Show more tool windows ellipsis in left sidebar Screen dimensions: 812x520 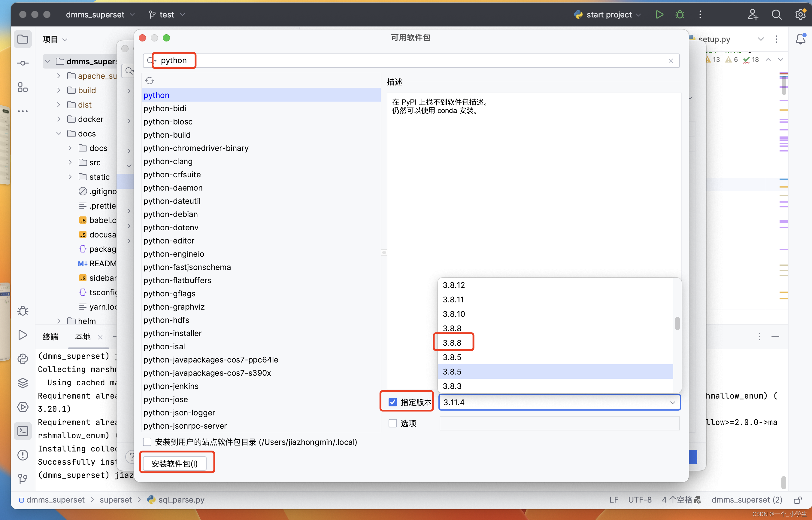coord(23,111)
